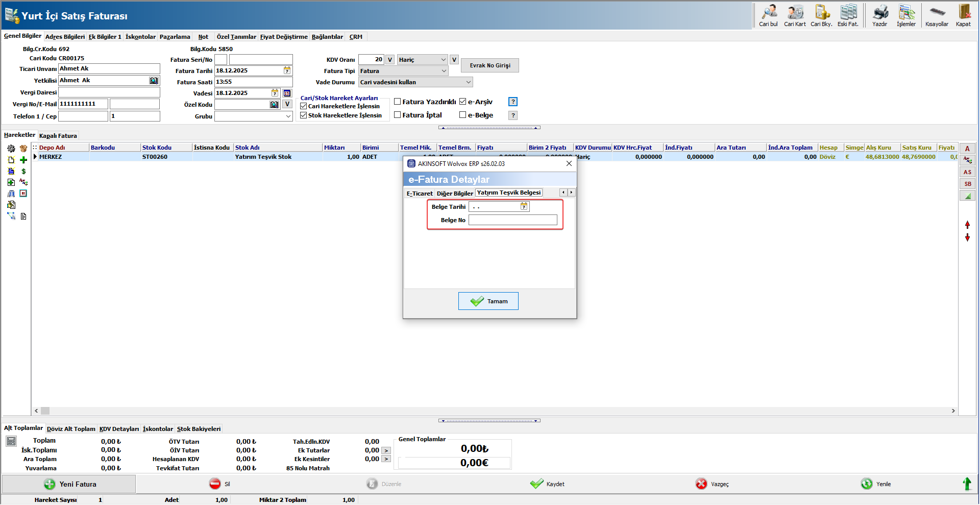980x505 pixels.
Task: Click the Tamam button
Action: coord(488,301)
